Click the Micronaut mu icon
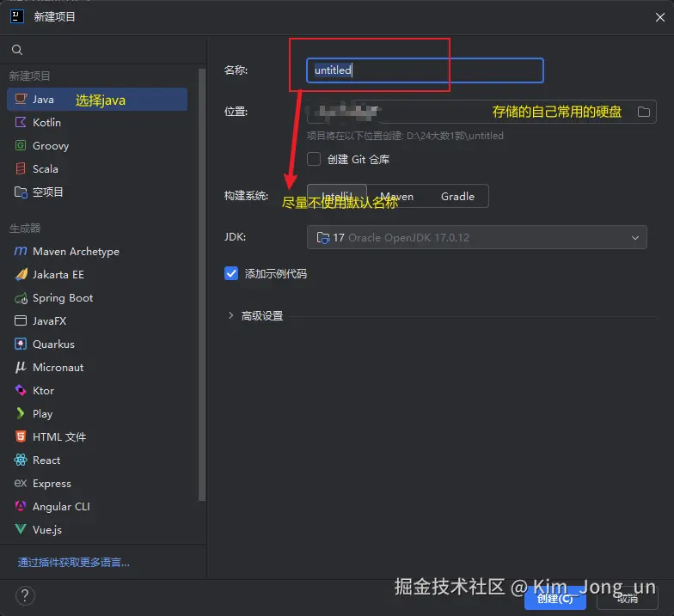The height and width of the screenshot is (616, 674). click(x=21, y=368)
